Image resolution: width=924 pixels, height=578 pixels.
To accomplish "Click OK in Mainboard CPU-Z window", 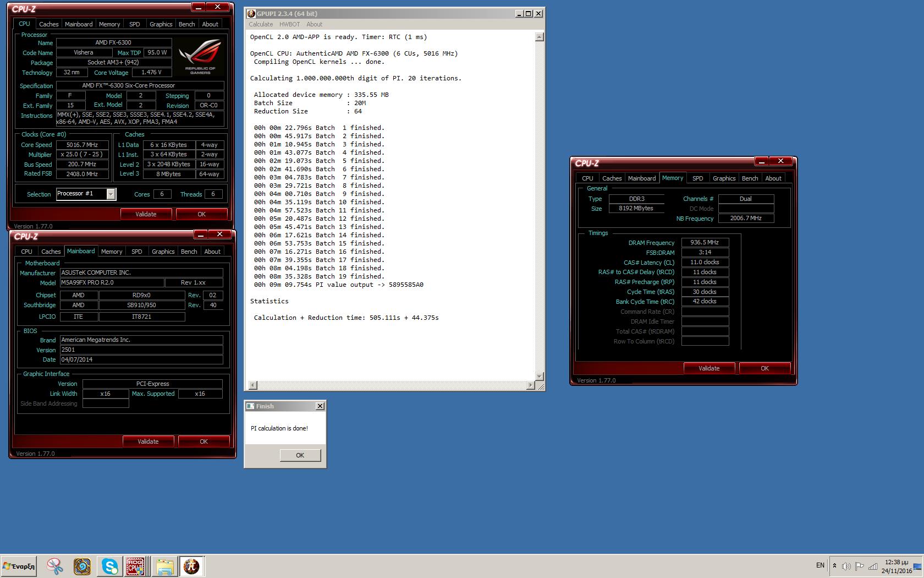I will (204, 441).
